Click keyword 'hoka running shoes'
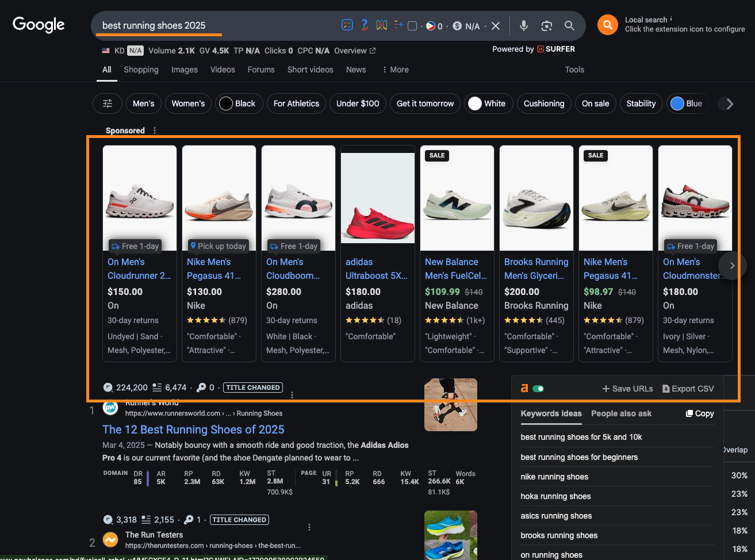Viewport: 755px width, 560px height. click(x=555, y=496)
